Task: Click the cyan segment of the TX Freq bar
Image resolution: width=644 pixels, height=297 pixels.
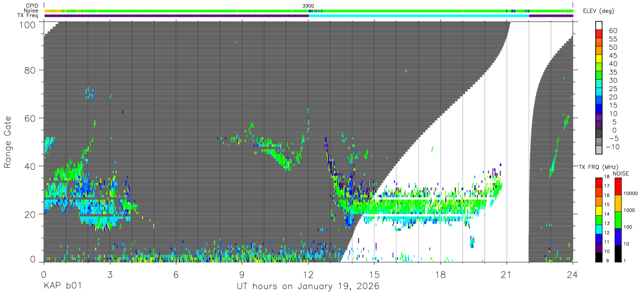Action: click(419, 16)
